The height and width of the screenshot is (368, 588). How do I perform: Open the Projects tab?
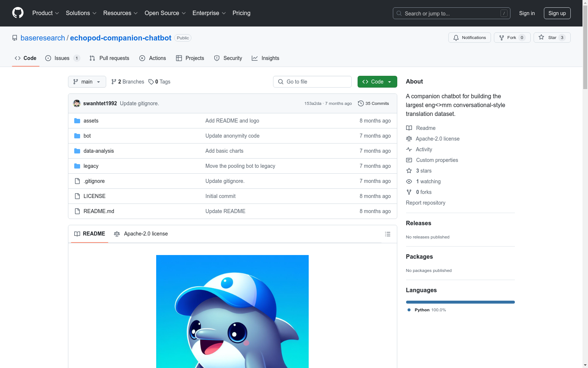190,58
